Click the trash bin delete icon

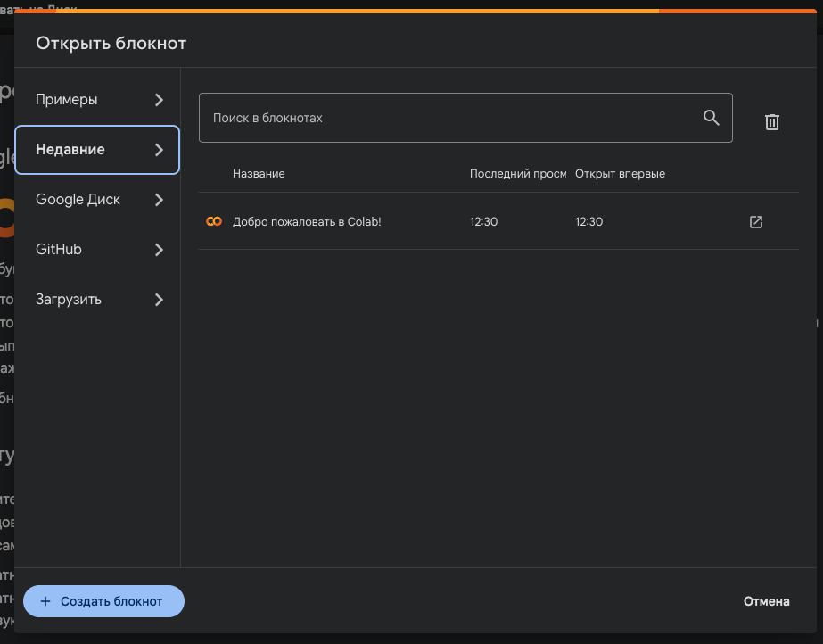[x=772, y=122]
